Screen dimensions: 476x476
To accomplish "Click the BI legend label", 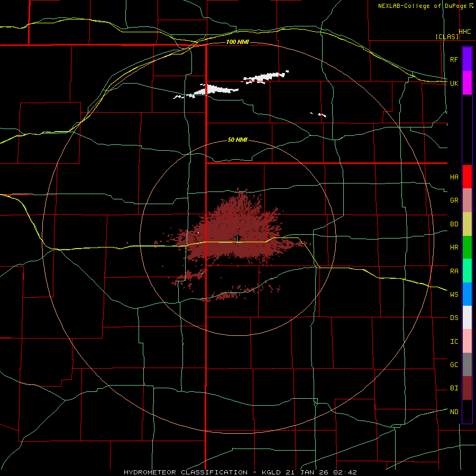I will coord(454,388).
